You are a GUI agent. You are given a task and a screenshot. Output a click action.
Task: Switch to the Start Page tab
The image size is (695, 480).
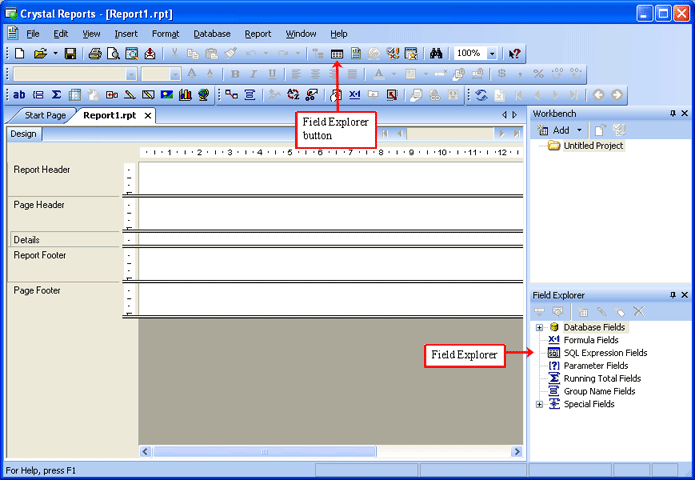pos(44,116)
